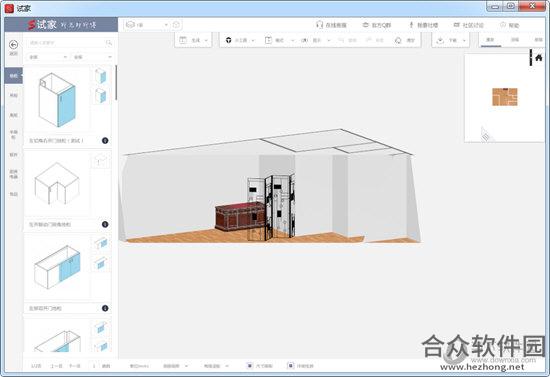The image size is (550, 377).
Task: Open the view mode dropdown at top left
Action: click(147, 25)
